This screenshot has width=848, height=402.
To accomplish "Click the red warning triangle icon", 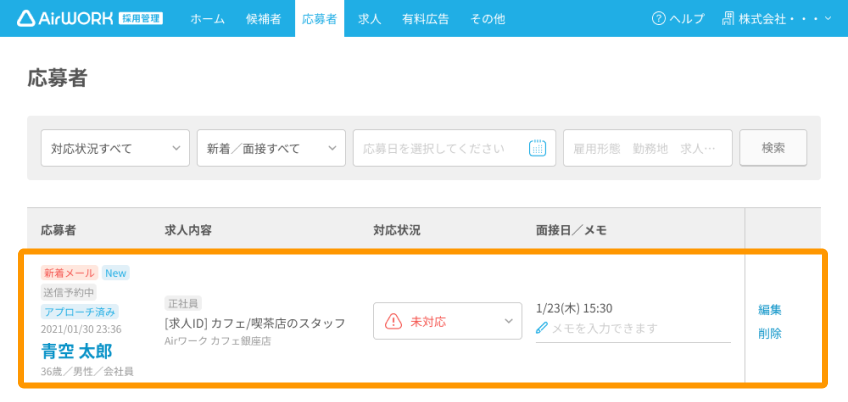I will 393,321.
